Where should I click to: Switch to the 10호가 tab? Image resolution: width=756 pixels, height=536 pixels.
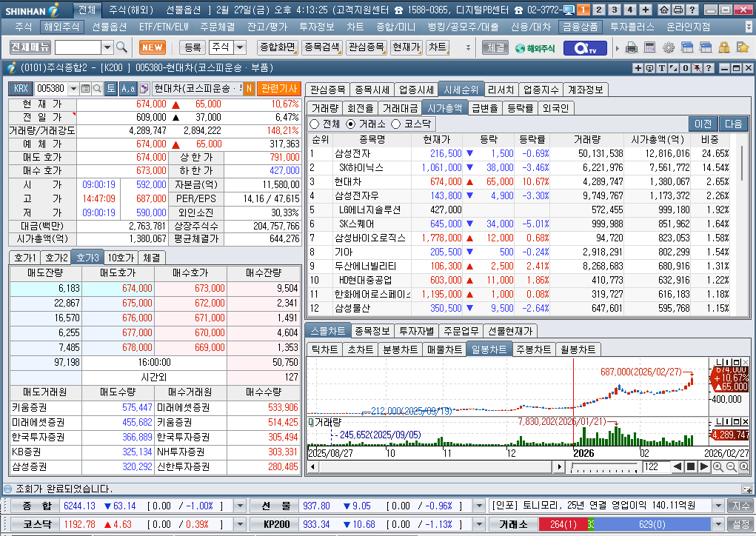[x=121, y=258]
